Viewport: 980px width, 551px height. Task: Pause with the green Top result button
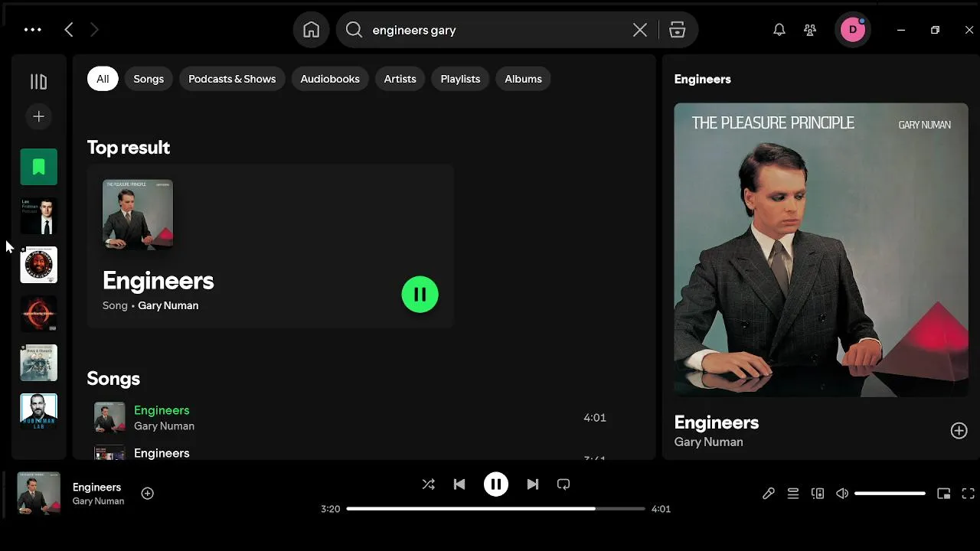tap(420, 294)
